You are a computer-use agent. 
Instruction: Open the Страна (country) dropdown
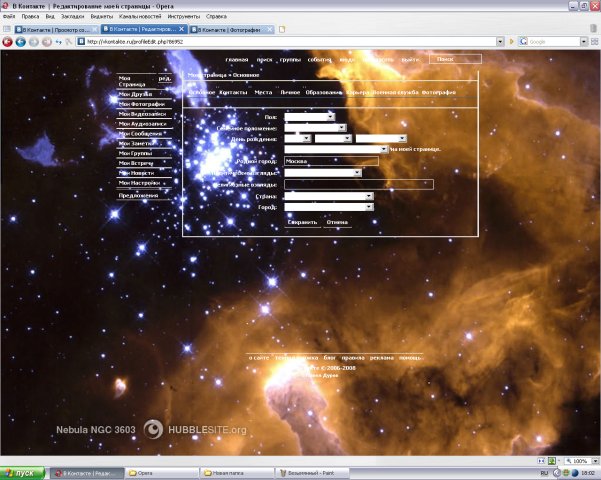tap(329, 196)
